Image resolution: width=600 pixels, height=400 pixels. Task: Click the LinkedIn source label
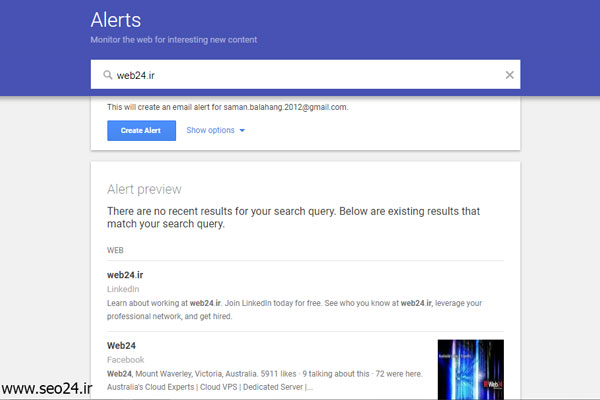123,289
